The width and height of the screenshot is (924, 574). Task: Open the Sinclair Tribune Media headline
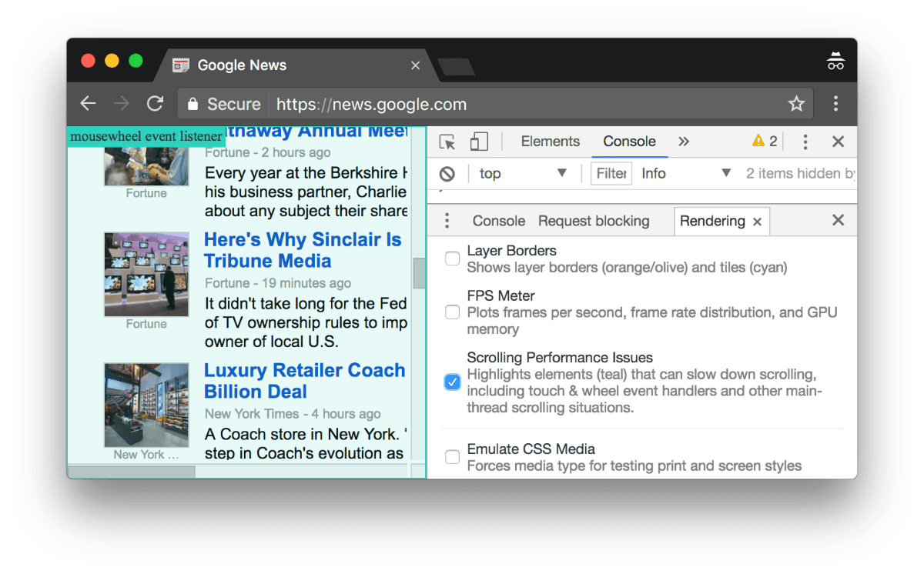point(303,250)
